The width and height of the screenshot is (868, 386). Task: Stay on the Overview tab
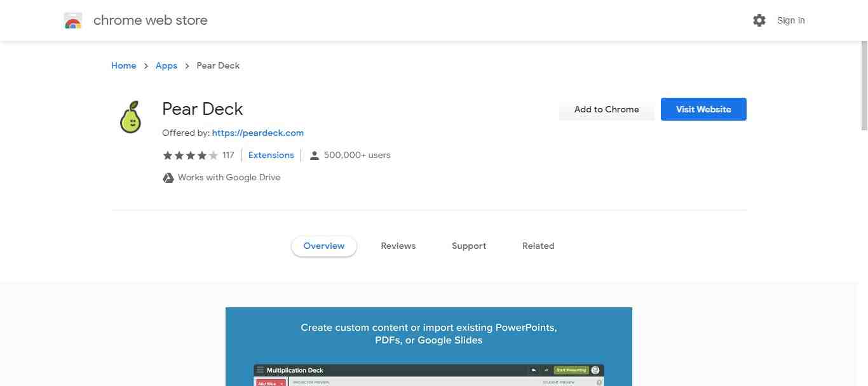click(x=323, y=246)
